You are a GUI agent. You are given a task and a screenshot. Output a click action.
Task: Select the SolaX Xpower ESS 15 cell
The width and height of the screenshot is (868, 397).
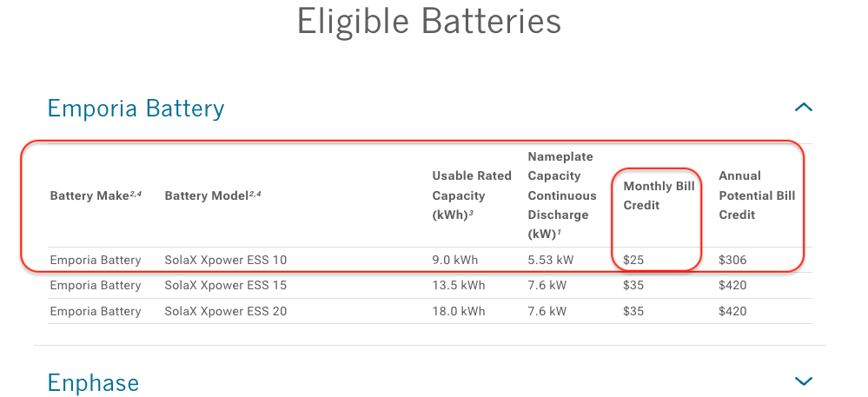(226, 285)
